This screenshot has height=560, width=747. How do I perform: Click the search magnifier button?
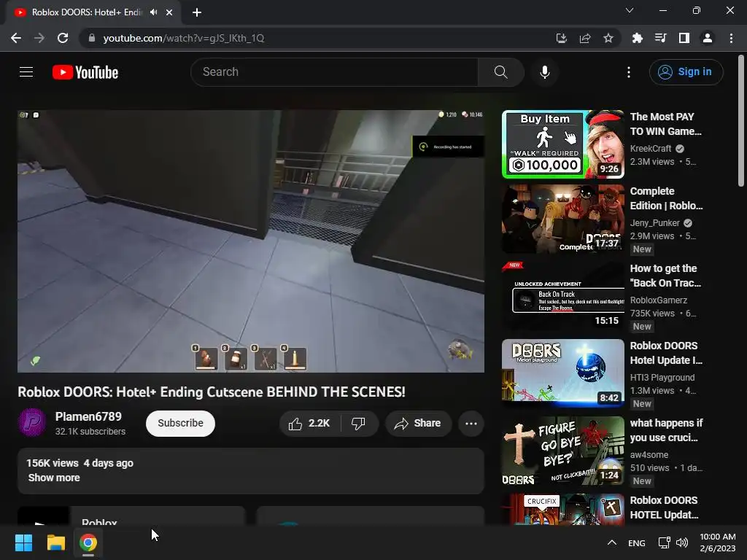(x=500, y=72)
